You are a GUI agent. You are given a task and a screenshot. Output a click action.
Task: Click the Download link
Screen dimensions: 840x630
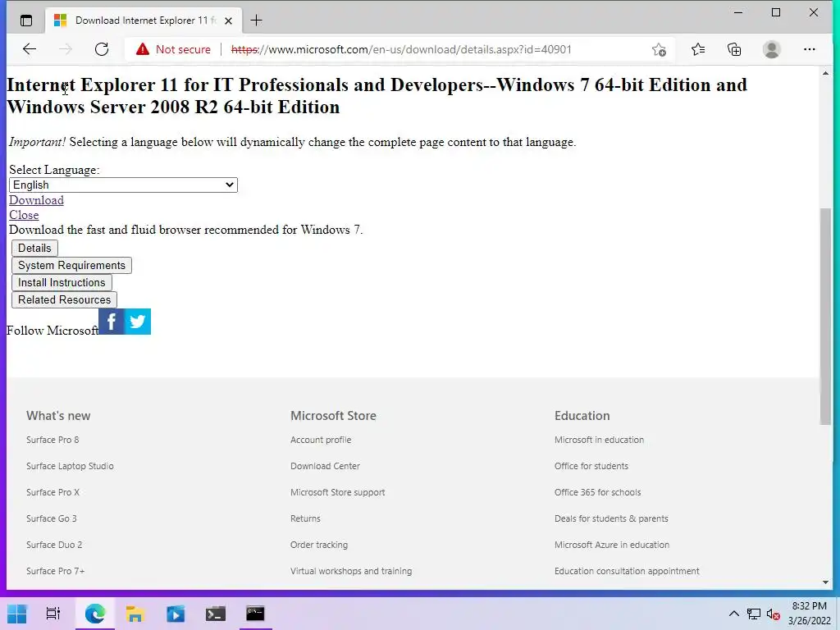36,200
